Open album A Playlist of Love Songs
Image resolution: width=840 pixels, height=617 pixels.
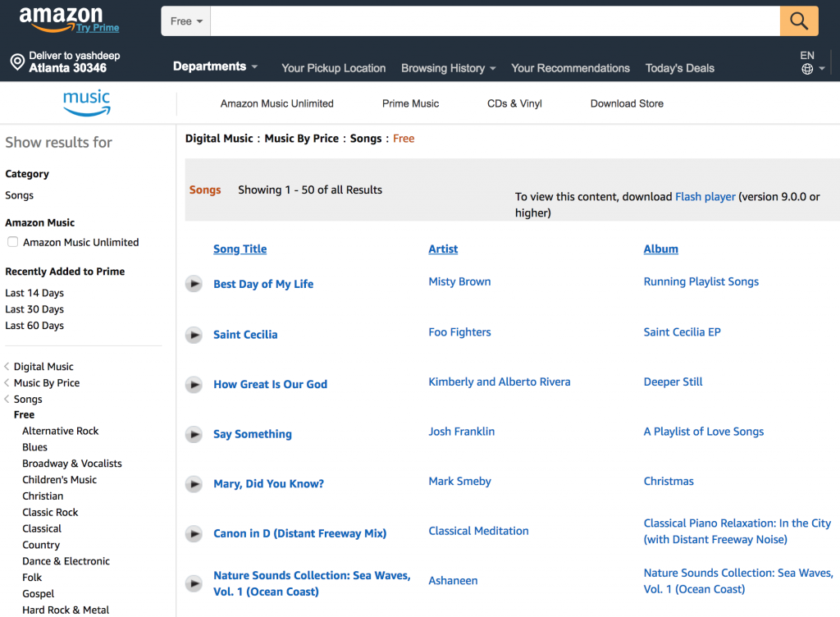703,432
